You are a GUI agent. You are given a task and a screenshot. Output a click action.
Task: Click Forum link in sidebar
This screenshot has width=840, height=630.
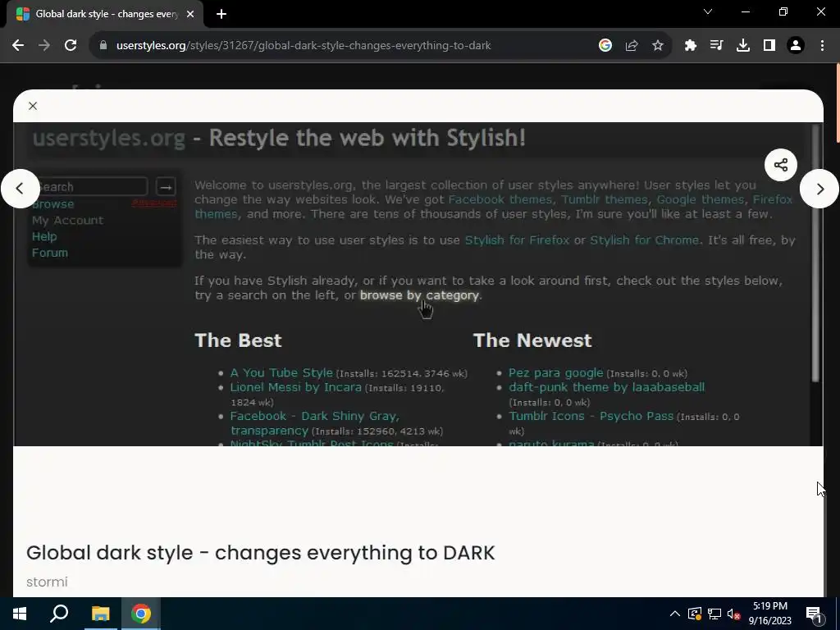click(x=50, y=253)
